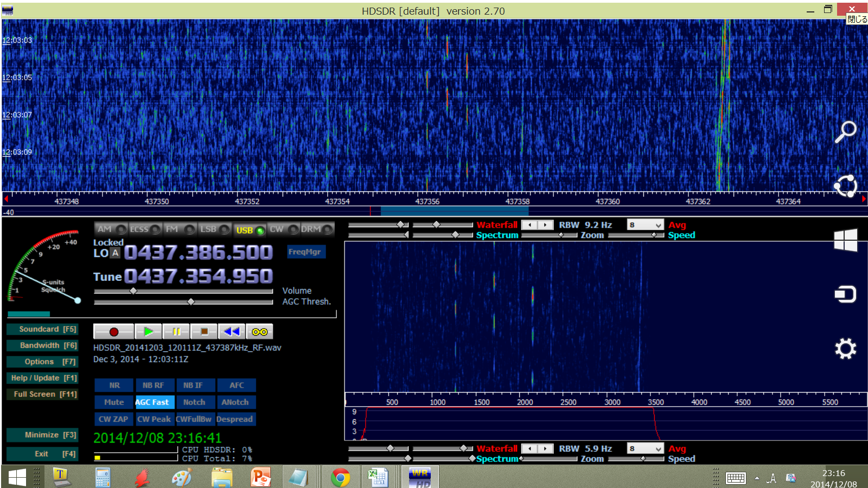
Task: Start recording with the red record button
Action: click(113, 331)
